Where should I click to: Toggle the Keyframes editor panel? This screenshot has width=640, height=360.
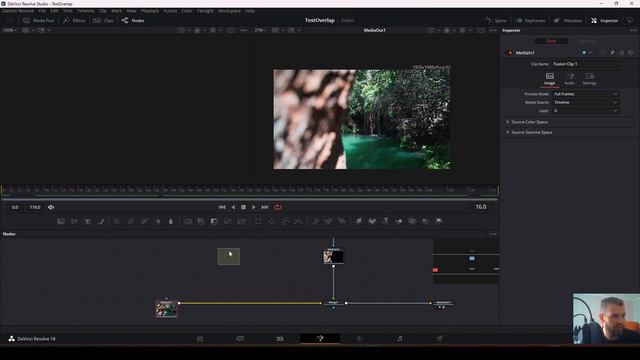click(530, 20)
